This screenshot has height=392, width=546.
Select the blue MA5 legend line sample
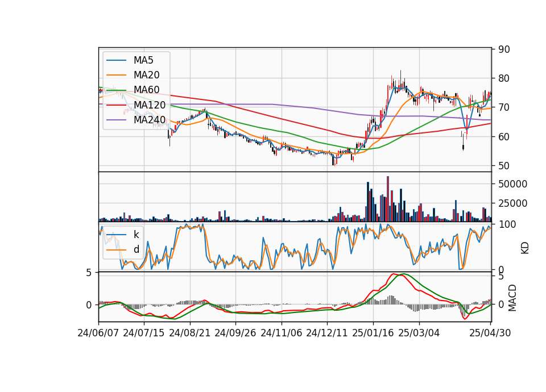pos(116,61)
